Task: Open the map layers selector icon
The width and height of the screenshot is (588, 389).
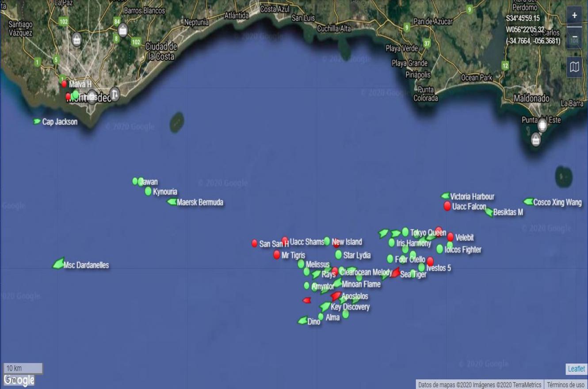Action: (x=574, y=67)
